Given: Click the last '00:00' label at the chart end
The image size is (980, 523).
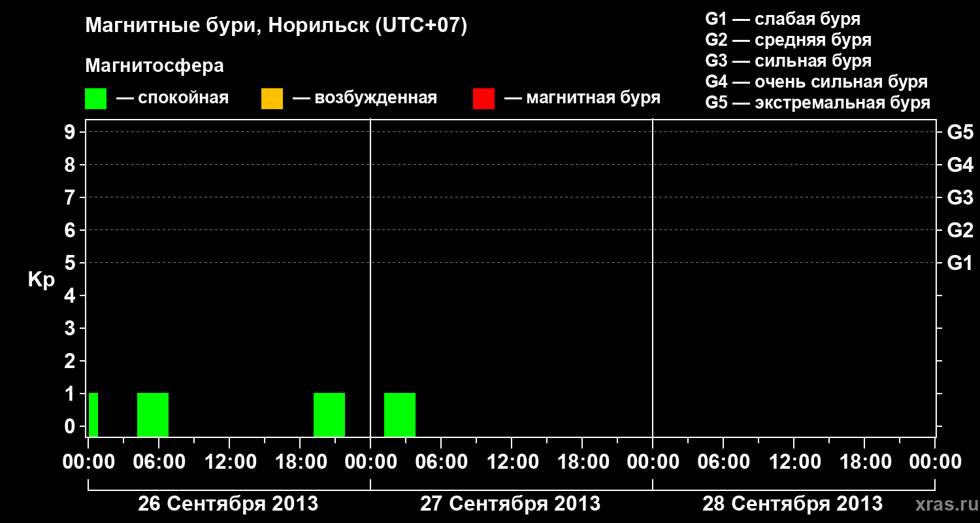Looking at the screenshot, I should point(935,462).
